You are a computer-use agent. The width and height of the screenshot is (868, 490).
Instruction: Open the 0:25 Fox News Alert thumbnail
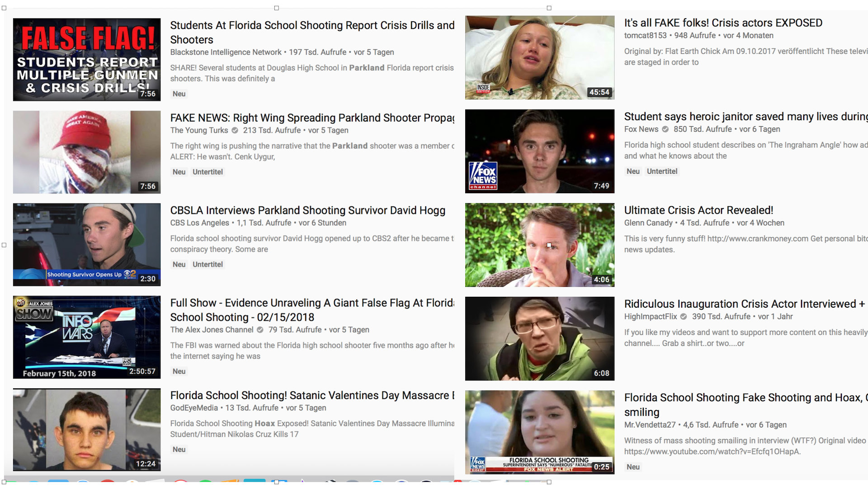540,432
